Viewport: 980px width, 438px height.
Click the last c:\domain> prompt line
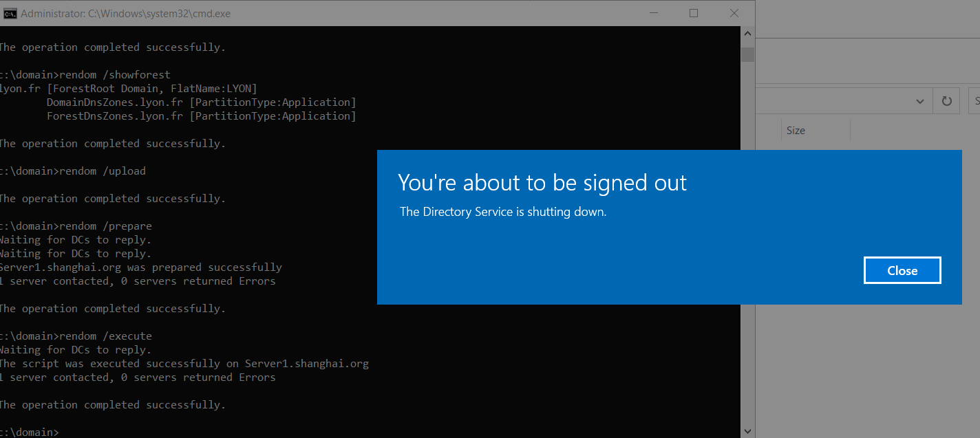pyautogui.click(x=30, y=432)
